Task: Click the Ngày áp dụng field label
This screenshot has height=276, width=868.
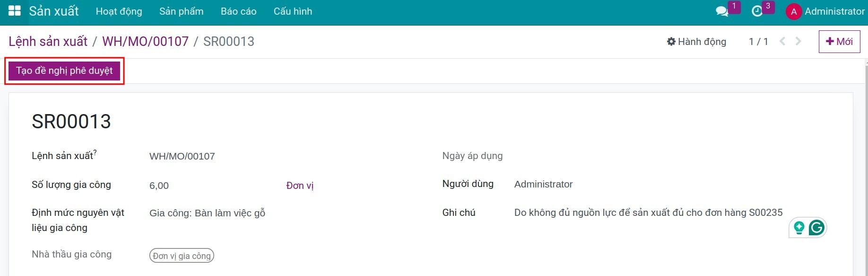Action: tap(472, 156)
